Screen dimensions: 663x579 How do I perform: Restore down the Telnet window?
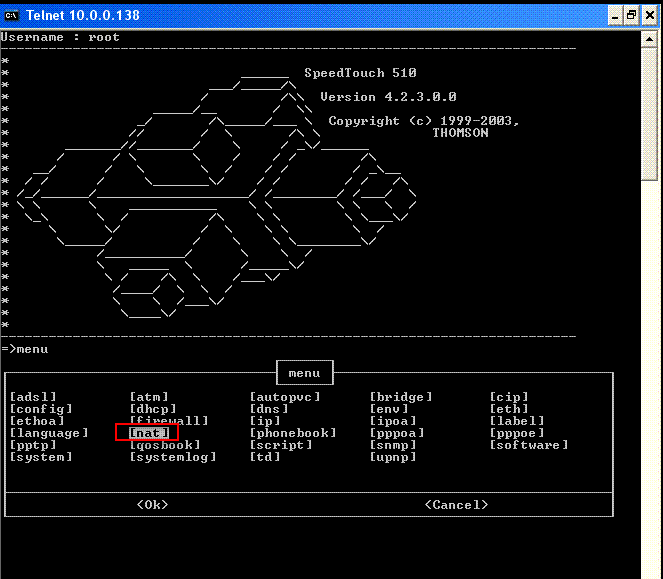tap(631, 16)
